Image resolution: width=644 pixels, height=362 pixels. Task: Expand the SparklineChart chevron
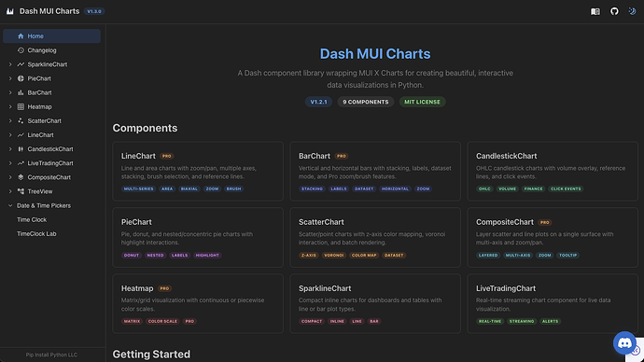(x=10, y=64)
